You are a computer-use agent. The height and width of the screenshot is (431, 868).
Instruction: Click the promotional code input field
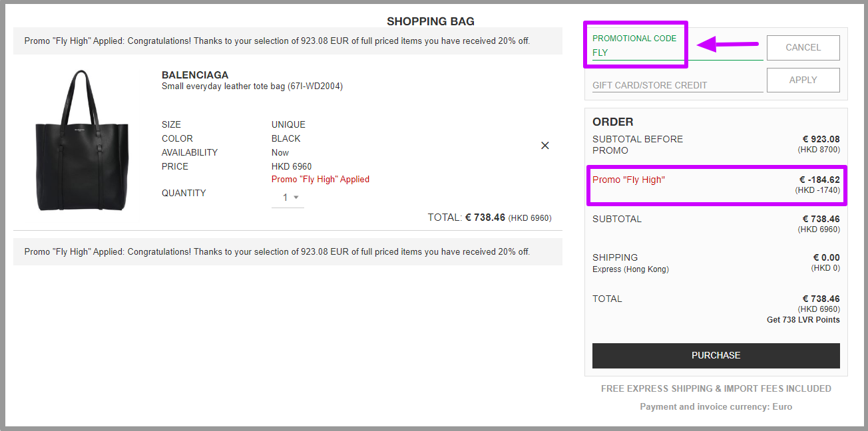[x=678, y=53]
